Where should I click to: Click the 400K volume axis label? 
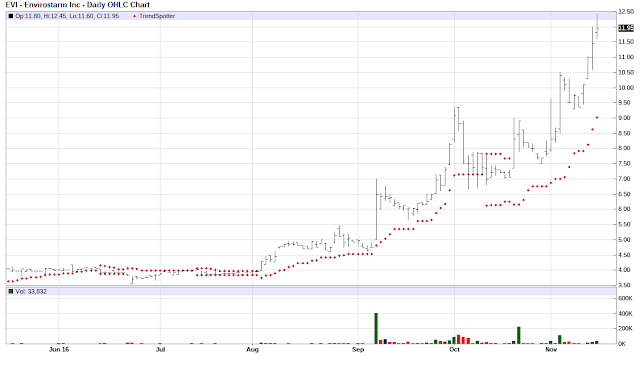[625, 314]
